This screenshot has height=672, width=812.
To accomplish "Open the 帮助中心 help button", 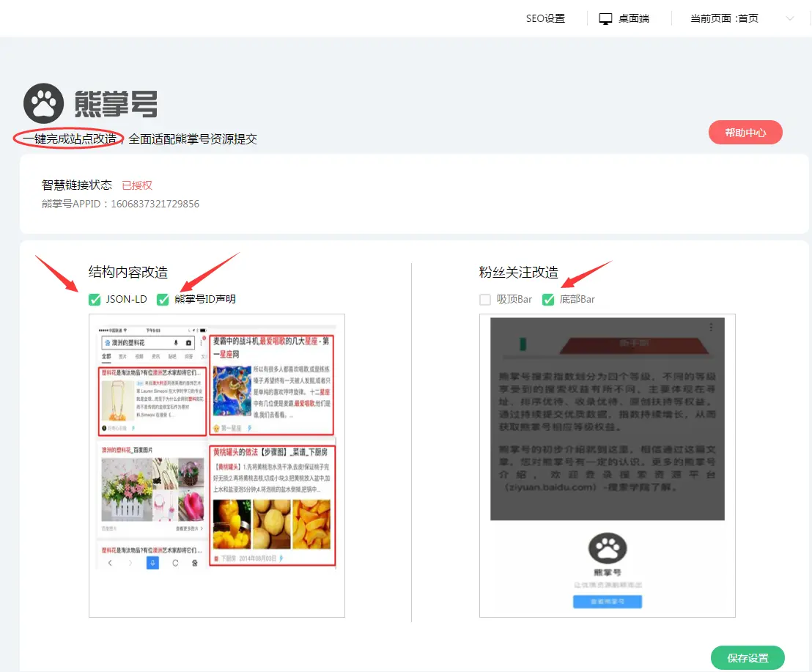I will (745, 133).
